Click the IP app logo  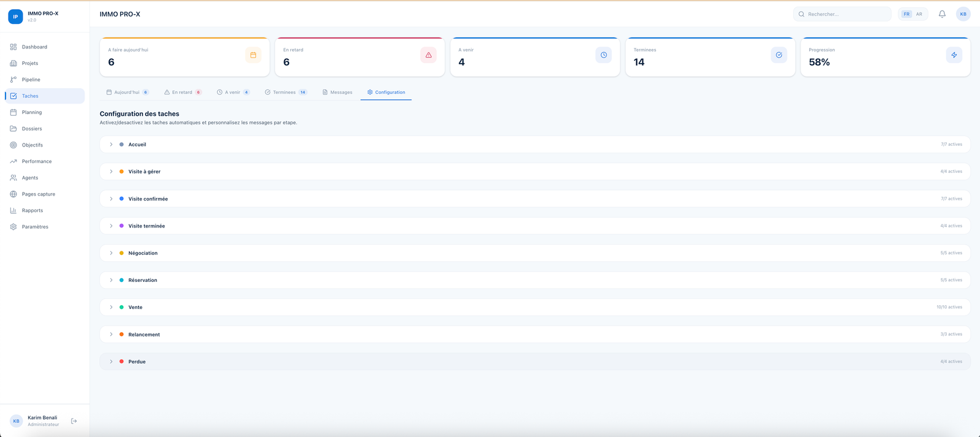(15, 17)
